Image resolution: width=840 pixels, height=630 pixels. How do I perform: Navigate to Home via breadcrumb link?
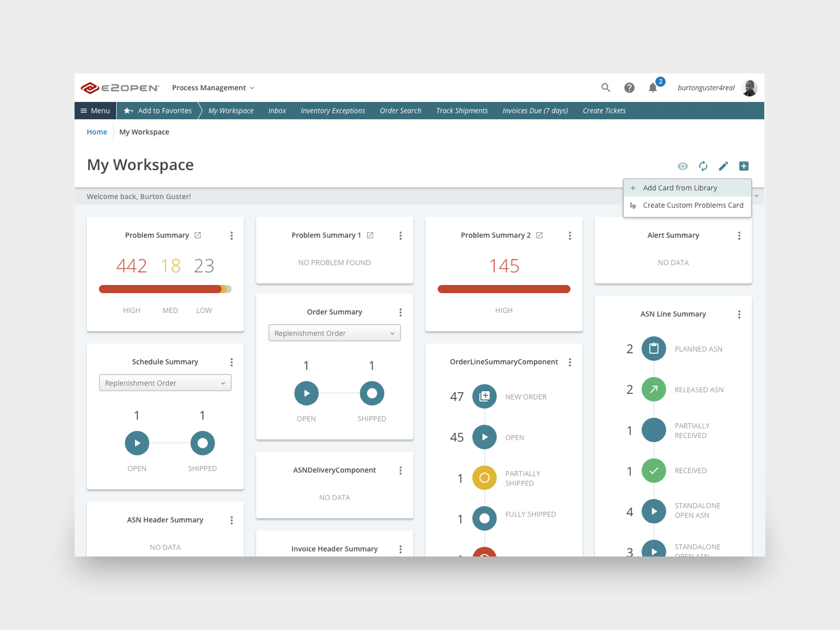click(x=97, y=132)
